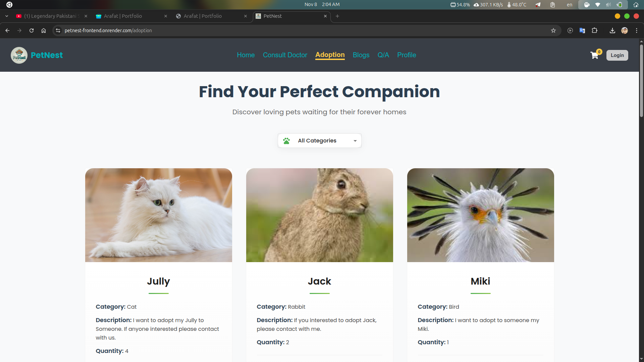
Task: Click the Telegram icon in the system tray
Action: [x=538, y=5]
